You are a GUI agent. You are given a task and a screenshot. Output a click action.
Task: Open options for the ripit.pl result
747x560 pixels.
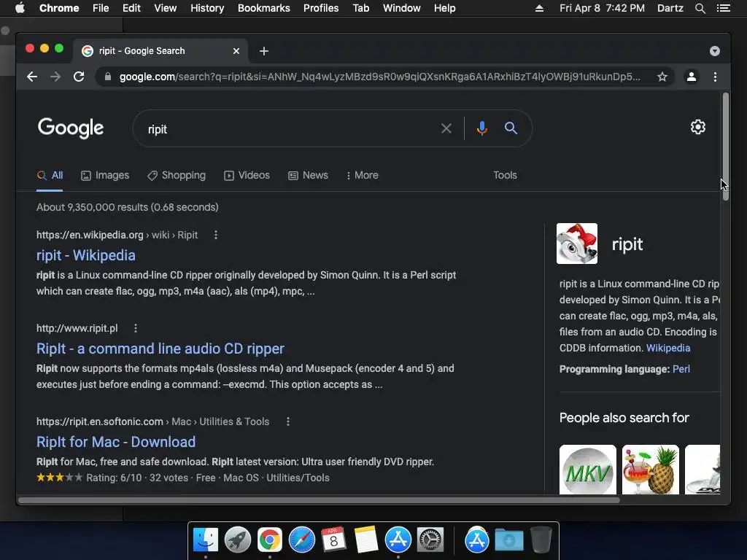click(x=136, y=328)
